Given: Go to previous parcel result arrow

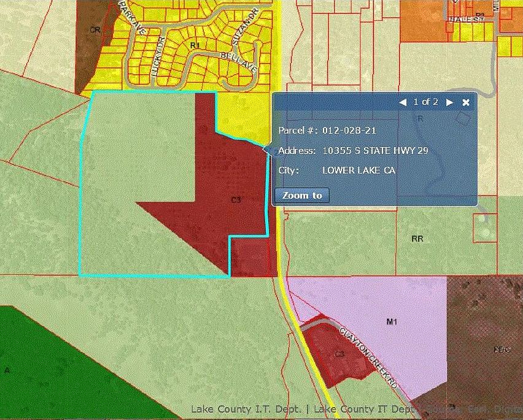Looking at the screenshot, I should pos(403,102).
